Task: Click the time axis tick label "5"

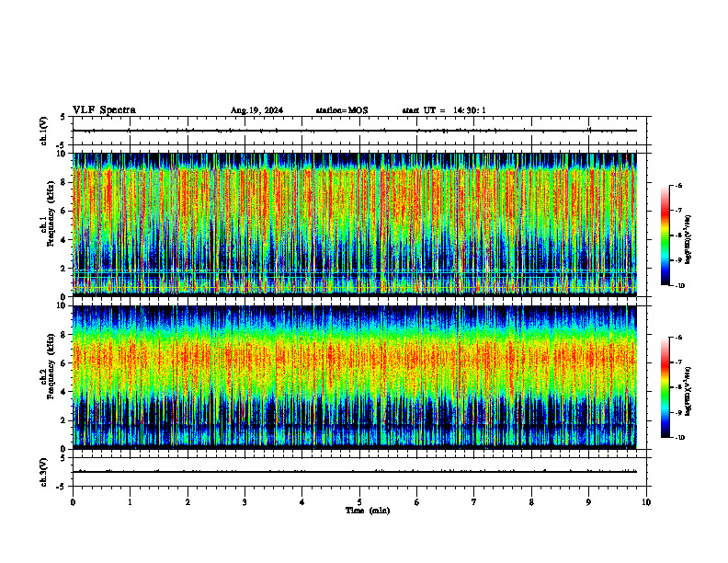Action: click(x=359, y=502)
